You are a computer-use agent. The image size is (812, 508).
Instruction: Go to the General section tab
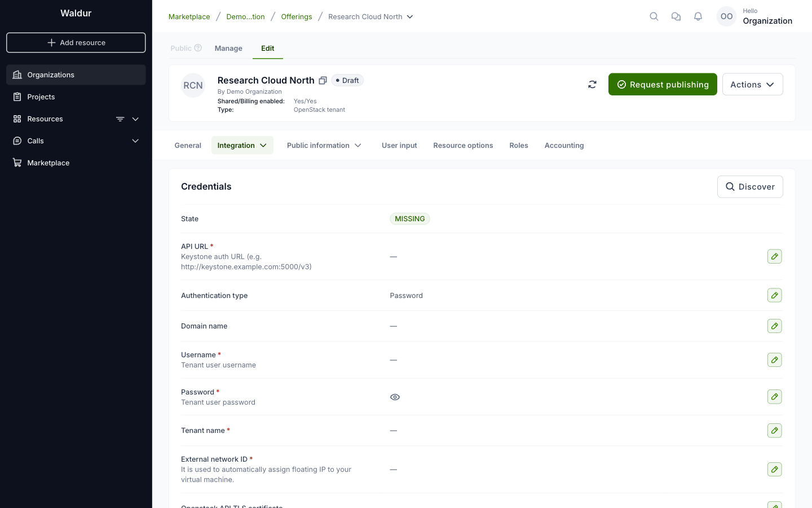pos(188,145)
